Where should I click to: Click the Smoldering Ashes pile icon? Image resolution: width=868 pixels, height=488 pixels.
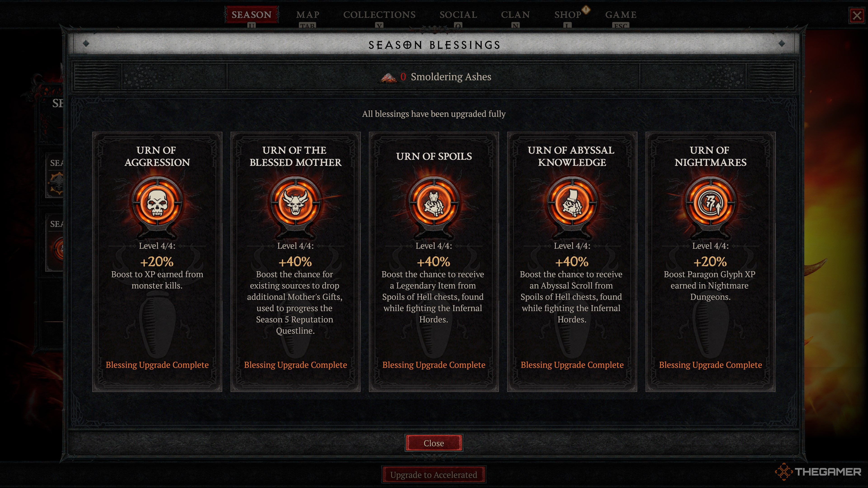click(388, 77)
